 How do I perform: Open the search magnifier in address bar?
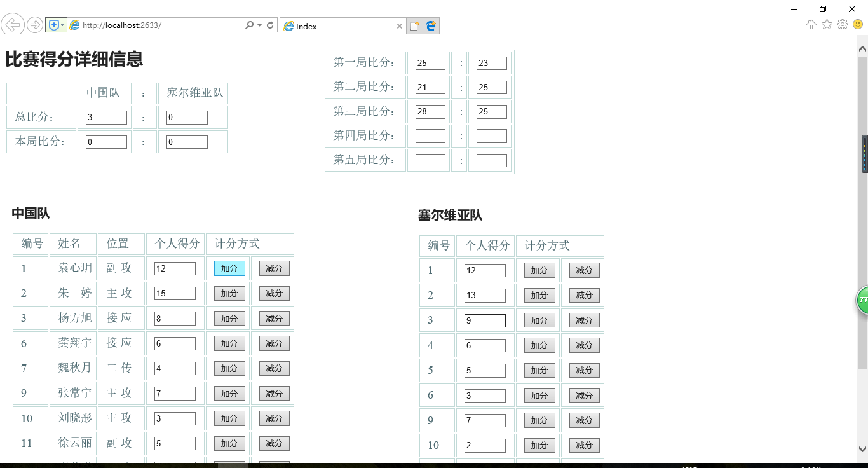[250, 25]
